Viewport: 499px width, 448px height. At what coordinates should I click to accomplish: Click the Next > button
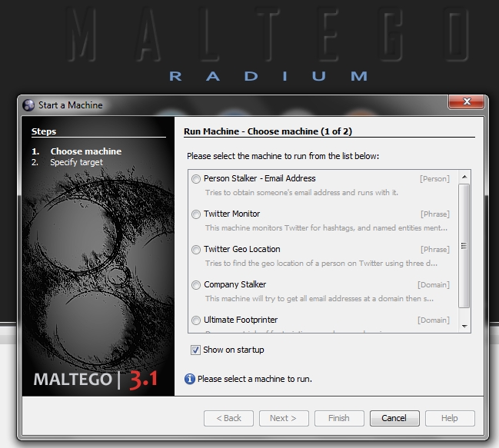pos(283,418)
